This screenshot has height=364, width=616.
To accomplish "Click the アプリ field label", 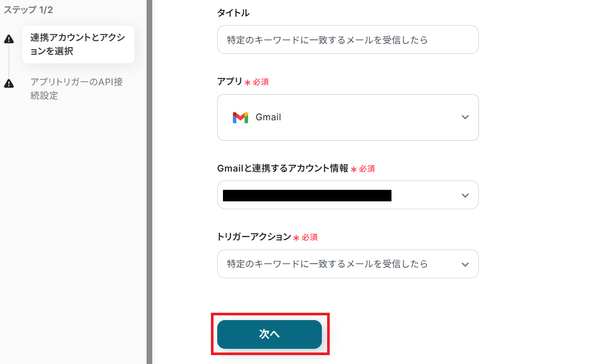I will 229,82.
